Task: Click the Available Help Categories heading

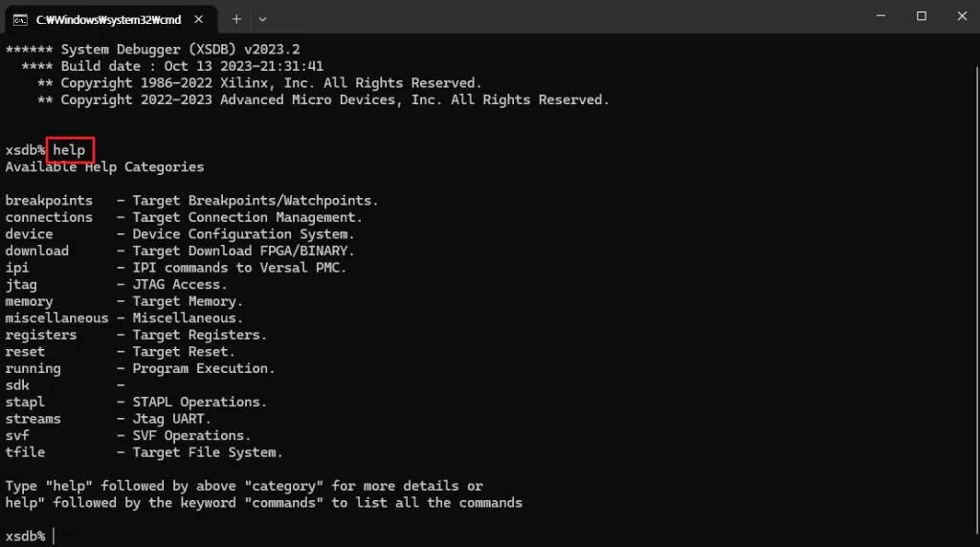Action: pyautogui.click(x=104, y=166)
